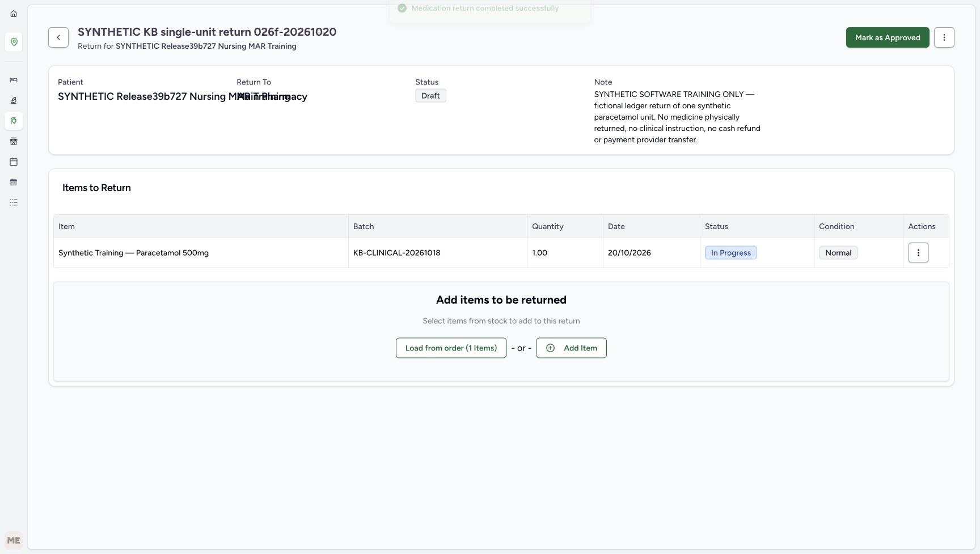Click the In Progress status badge
This screenshot has width=980, height=554.
(730, 253)
